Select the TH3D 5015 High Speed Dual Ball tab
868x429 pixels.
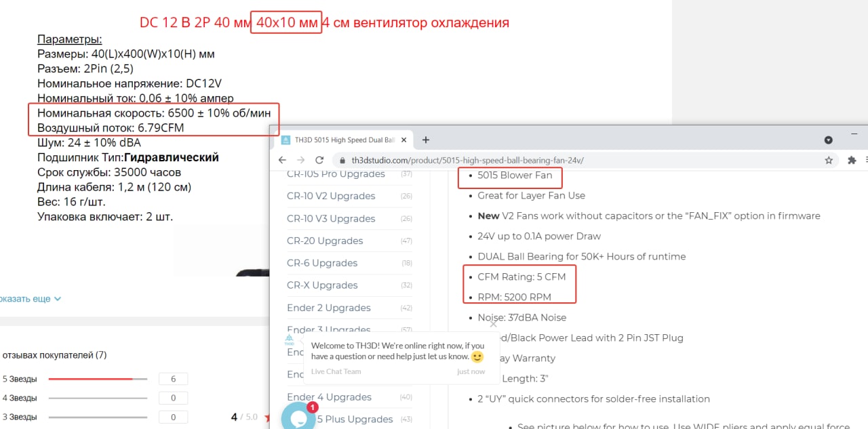point(342,140)
